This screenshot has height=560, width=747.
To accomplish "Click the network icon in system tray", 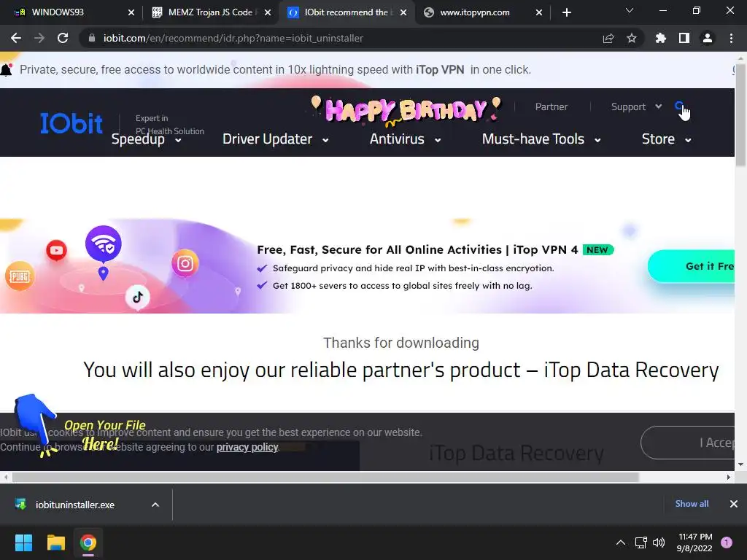I will [x=640, y=542].
